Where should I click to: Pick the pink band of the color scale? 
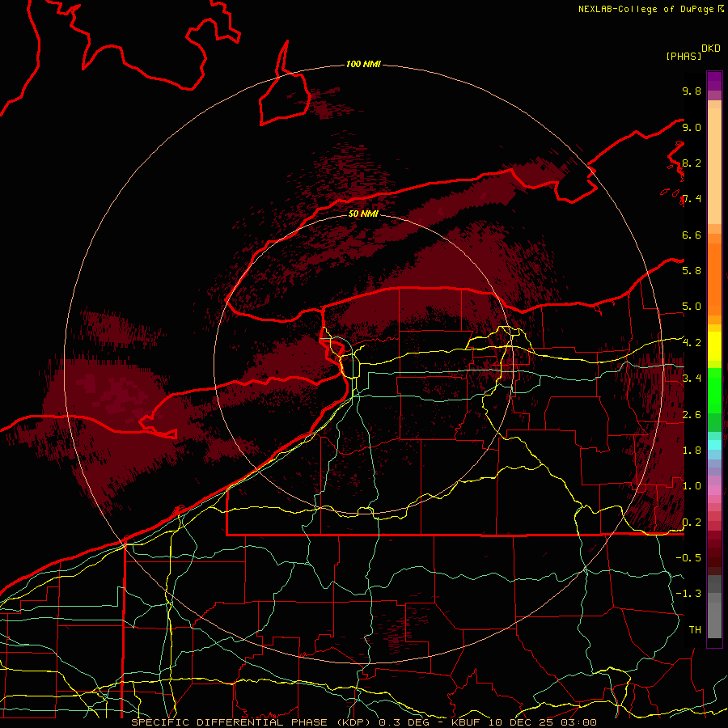pyautogui.click(x=714, y=490)
